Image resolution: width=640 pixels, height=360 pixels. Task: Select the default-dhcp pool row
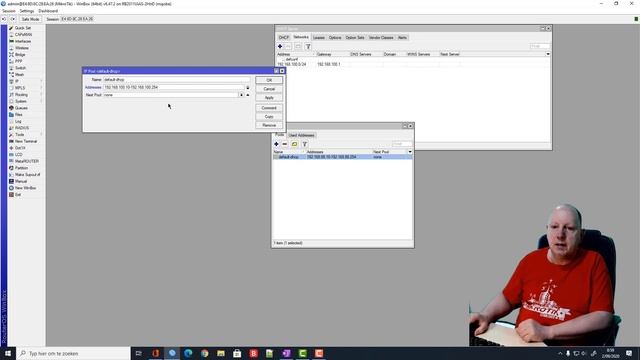(342, 157)
